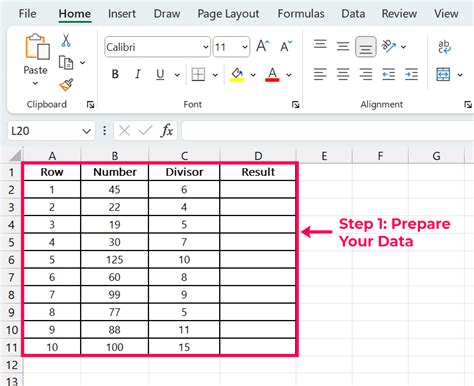This screenshot has height=386, width=474.
Task: Expand the Name Box dropdown arrow
Action: point(86,131)
